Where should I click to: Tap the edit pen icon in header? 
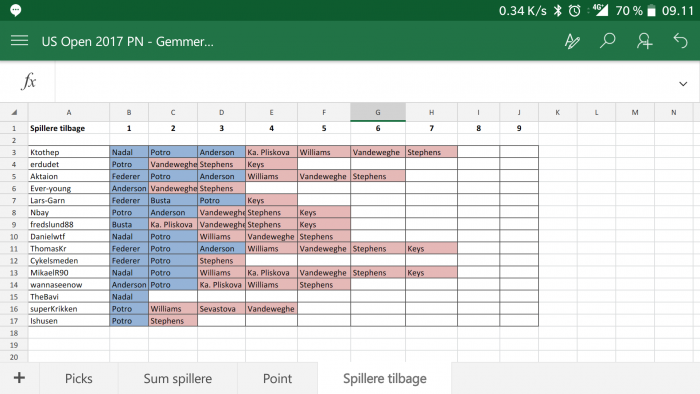pos(572,41)
